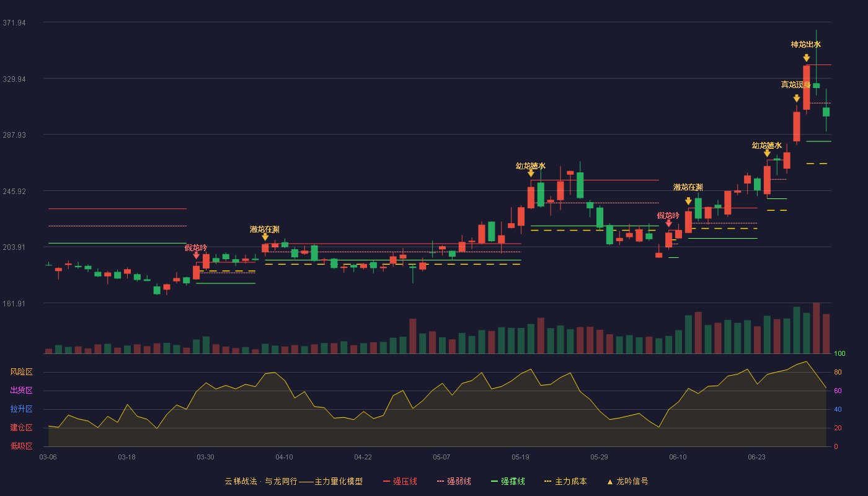This screenshot has width=868, height=496.
Task: Click the 幼龙嬉水 arrow near 06-23
Action: (767, 153)
